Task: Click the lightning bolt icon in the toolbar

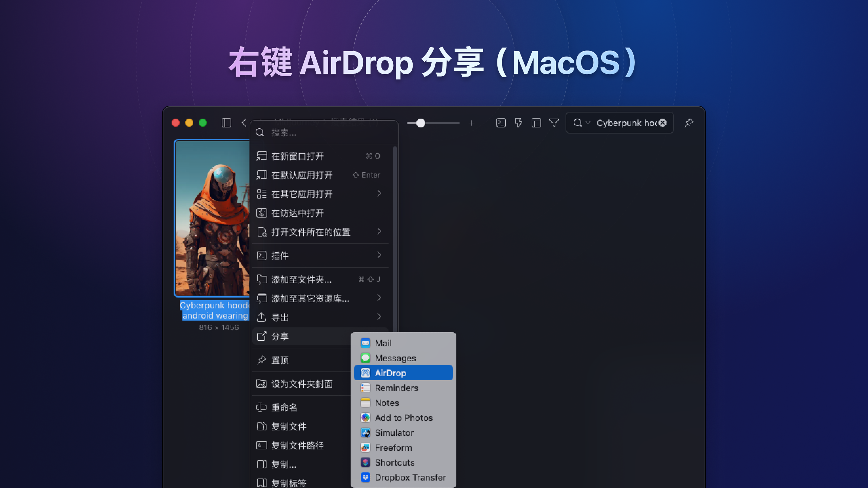Action: tap(518, 123)
